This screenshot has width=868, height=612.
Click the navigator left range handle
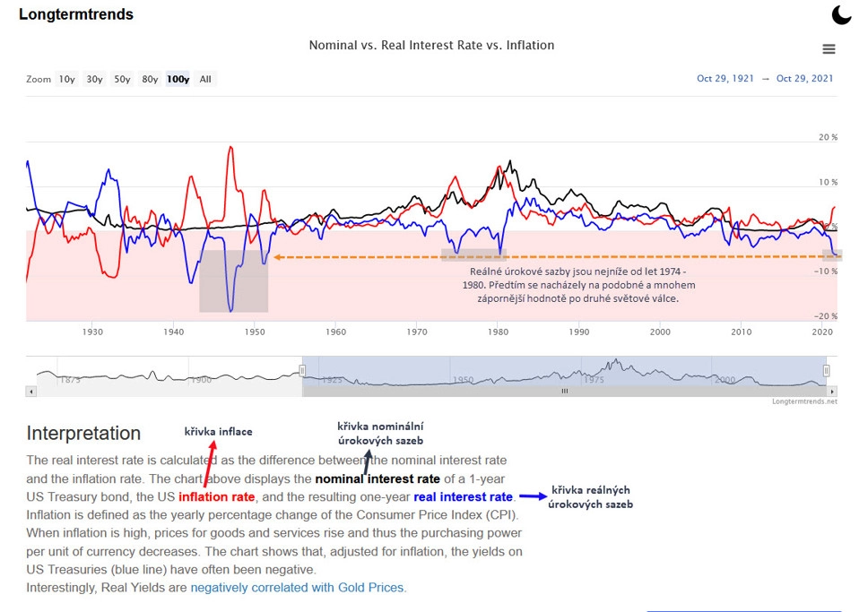[x=302, y=371]
